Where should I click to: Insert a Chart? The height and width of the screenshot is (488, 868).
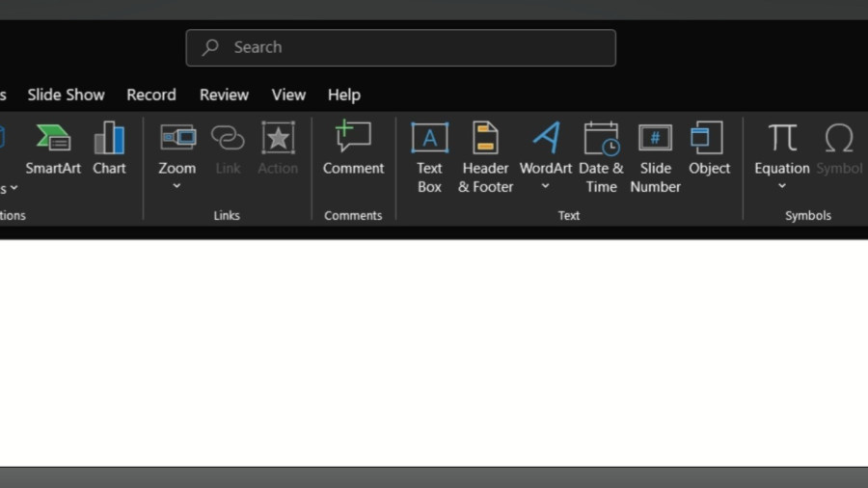tap(109, 149)
